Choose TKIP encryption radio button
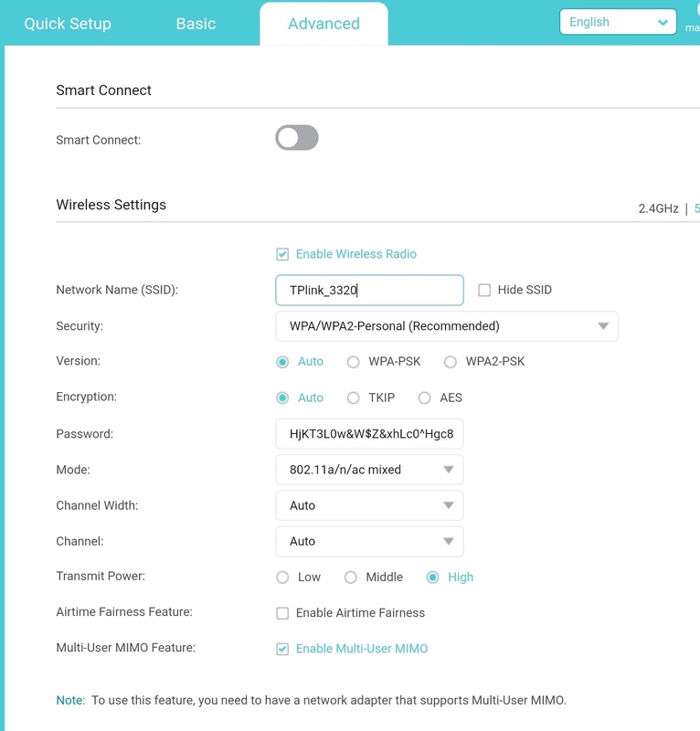Image resolution: width=700 pixels, height=731 pixels. pos(353,397)
